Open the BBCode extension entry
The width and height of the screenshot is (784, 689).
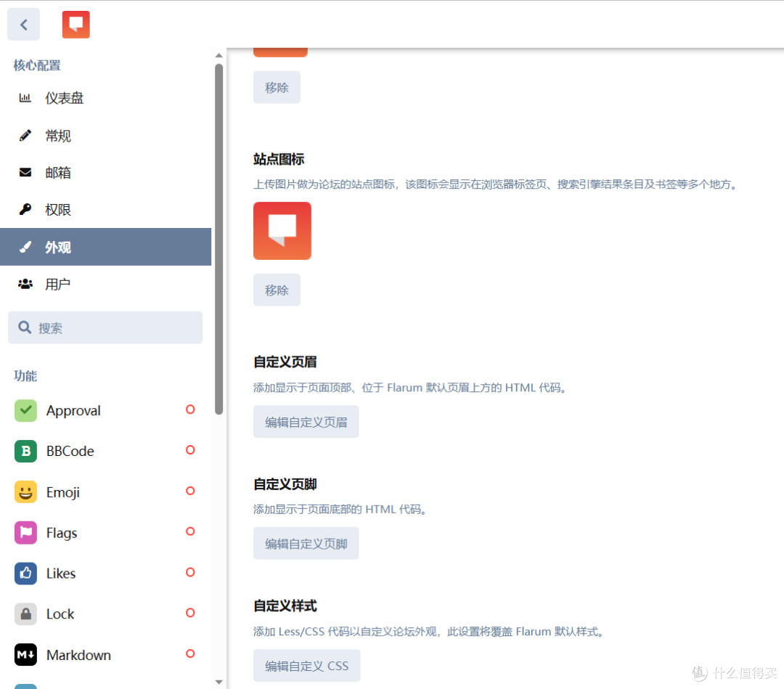click(105, 451)
